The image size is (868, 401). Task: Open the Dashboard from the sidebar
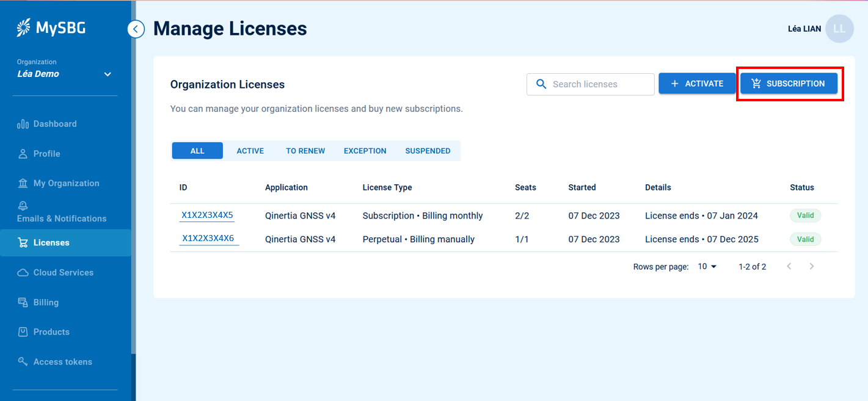coord(55,124)
